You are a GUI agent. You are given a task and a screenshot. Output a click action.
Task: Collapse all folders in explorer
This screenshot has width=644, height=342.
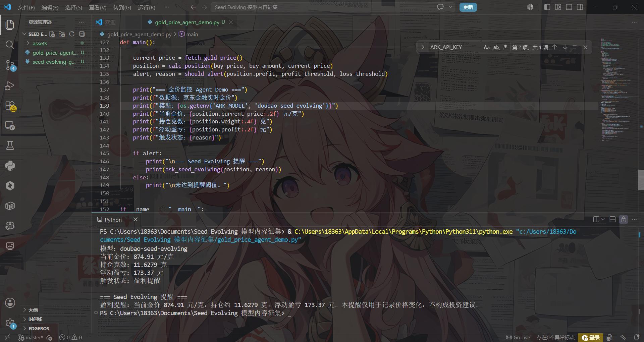(x=82, y=34)
